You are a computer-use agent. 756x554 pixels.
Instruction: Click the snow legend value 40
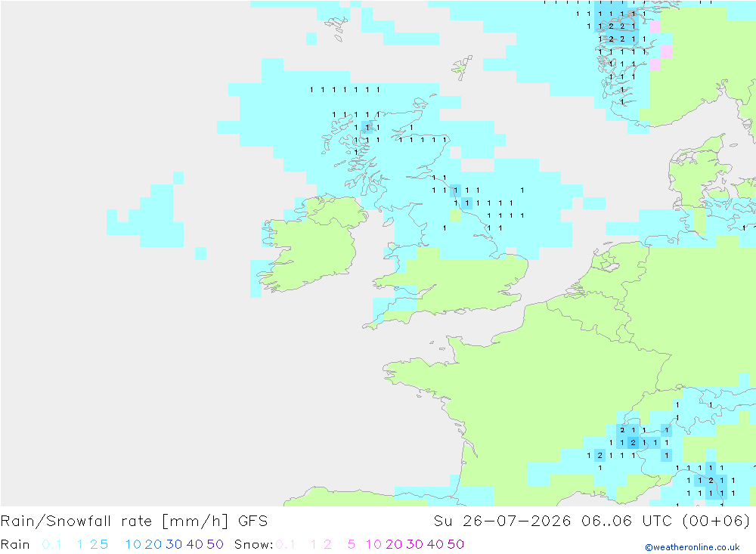[x=435, y=544]
